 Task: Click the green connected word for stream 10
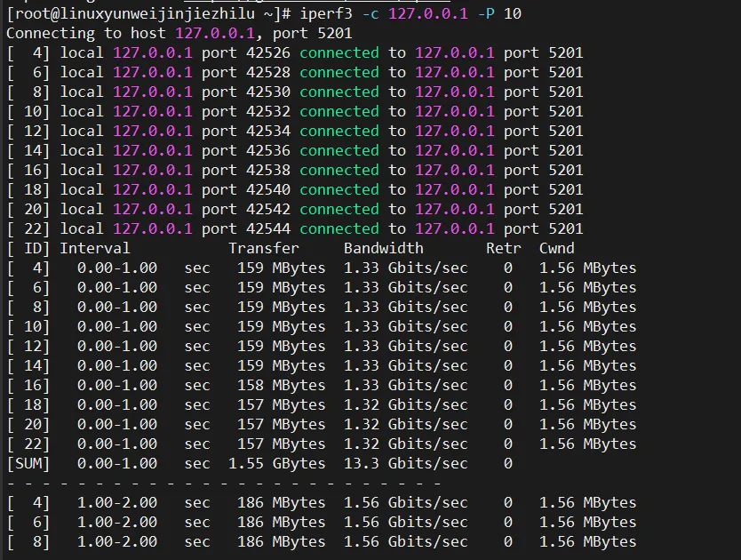(339, 111)
